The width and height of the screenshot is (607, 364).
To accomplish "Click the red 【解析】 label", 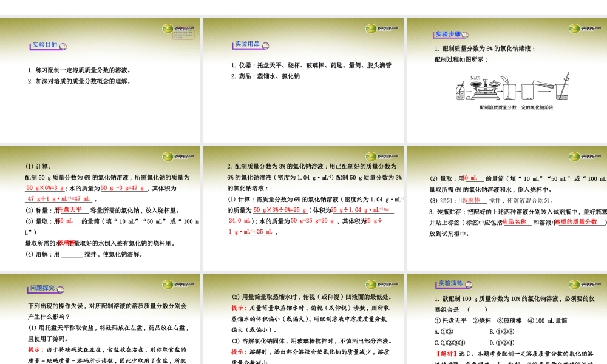I will point(446,354).
